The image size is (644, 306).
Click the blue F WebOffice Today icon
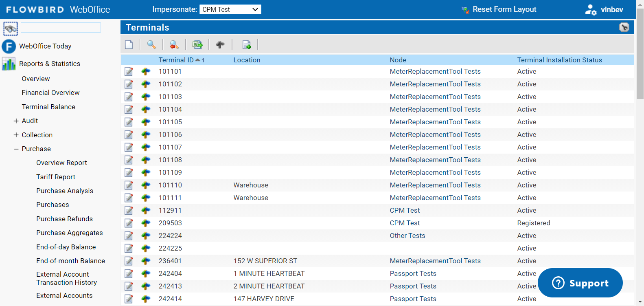coord(9,46)
